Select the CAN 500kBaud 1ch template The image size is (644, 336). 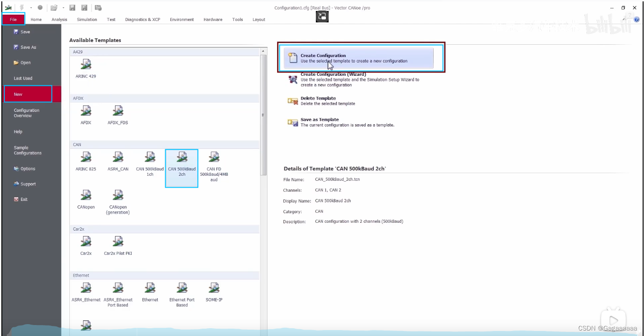[x=150, y=164]
